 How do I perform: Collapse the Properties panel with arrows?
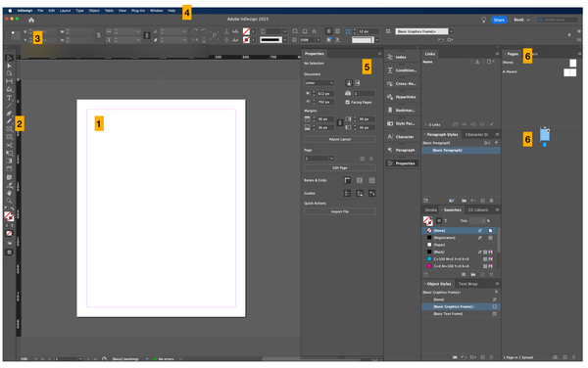(x=379, y=54)
